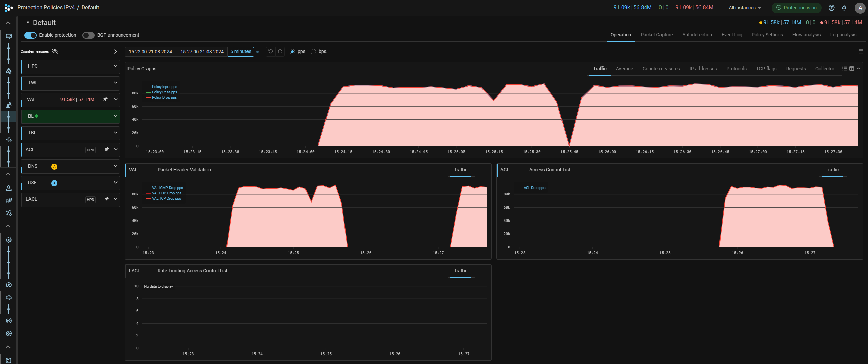Click the Protection is on button
868x364 pixels.
tap(796, 8)
